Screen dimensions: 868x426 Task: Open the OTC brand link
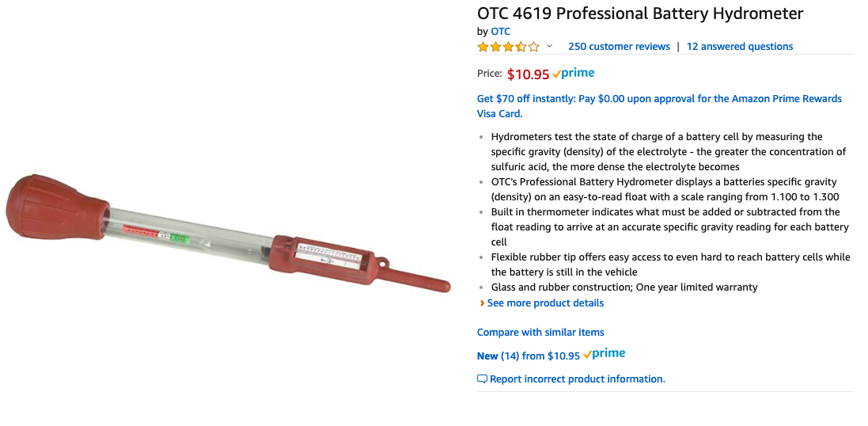point(501,32)
